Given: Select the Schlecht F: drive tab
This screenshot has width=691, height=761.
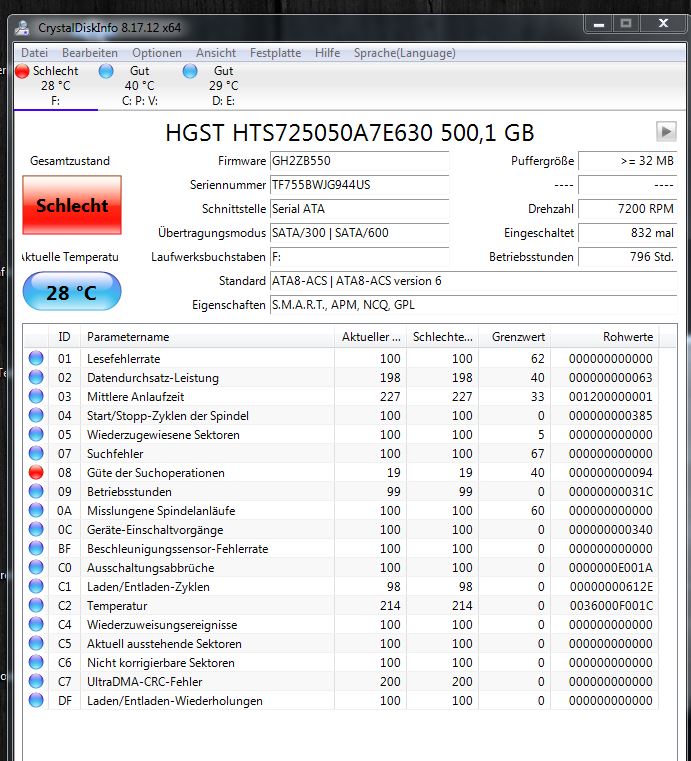Looking at the screenshot, I should (x=56, y=86).
